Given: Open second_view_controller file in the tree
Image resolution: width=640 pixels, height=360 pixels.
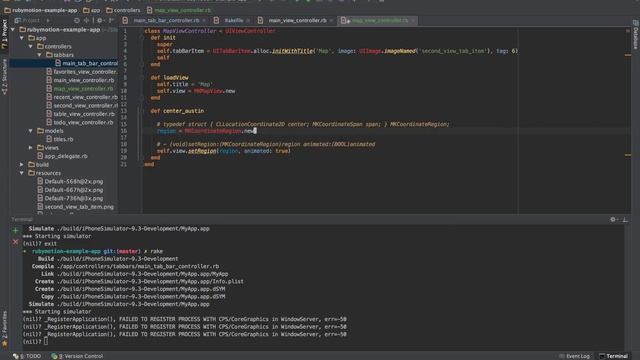Looking at the screenshot, I should coord(82,106).
